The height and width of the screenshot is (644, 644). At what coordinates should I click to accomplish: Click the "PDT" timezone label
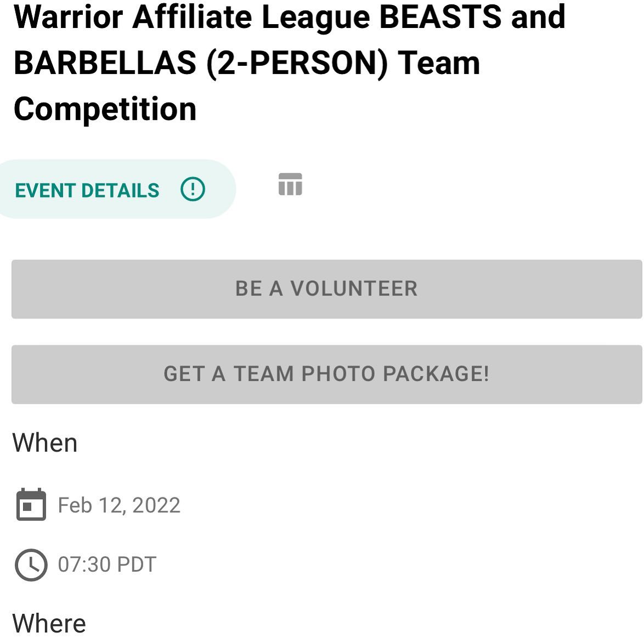137,564
